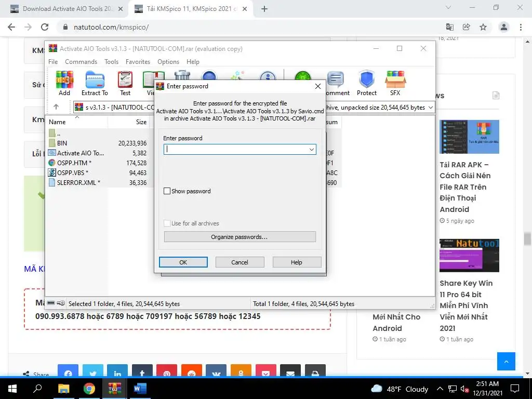
Task: Confirm the password with OK button
Action: (x=183, y=262)
